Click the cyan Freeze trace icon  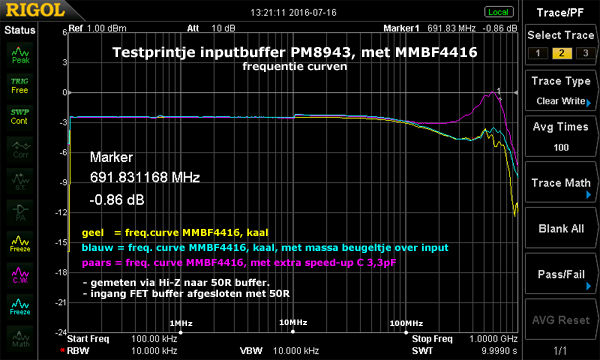point(20,307)
